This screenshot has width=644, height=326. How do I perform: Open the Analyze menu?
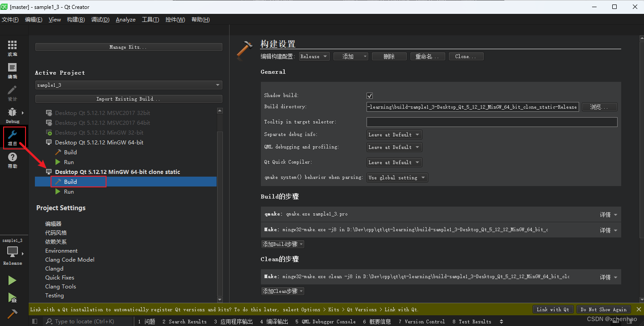coord(126,20)
